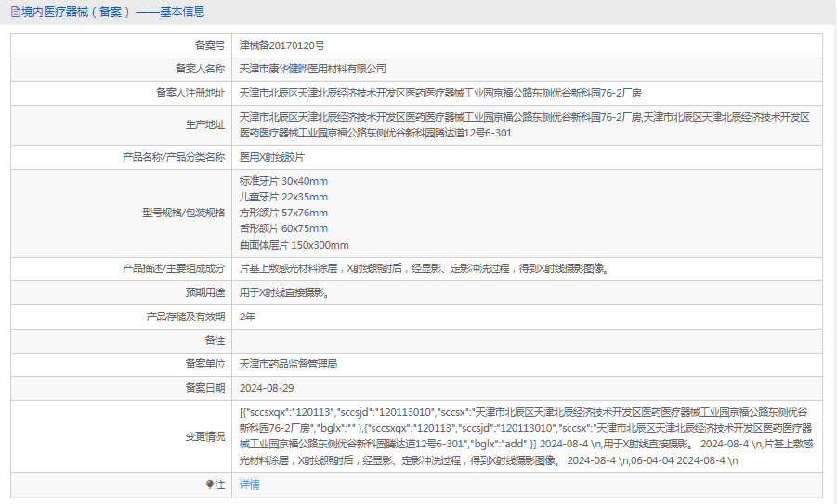837x504 pixels.
Task: Click the 预期用途 row label
Action: coord(205,292)
